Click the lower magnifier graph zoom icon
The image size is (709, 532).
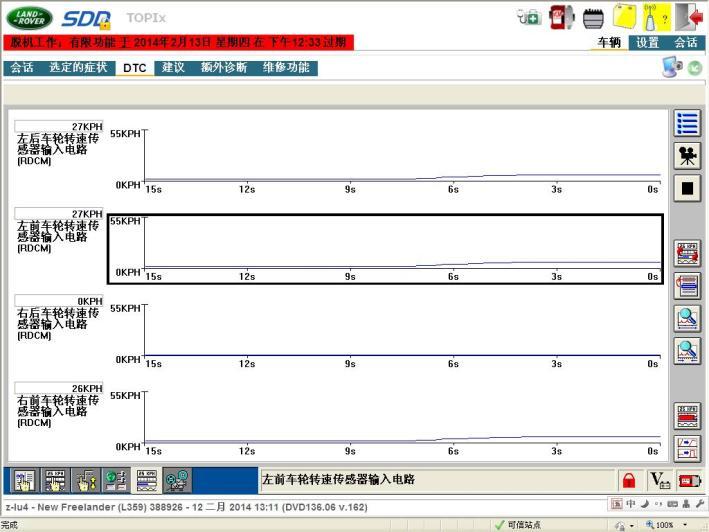687,351
